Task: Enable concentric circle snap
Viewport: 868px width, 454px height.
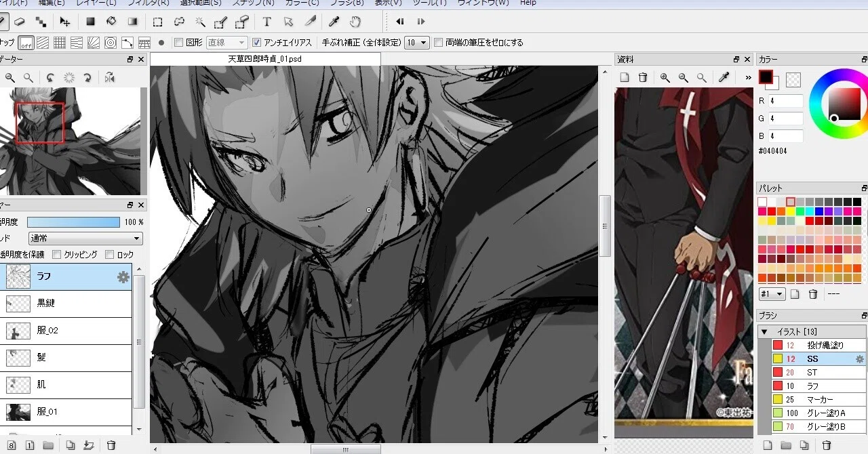Action: [111, 43]
